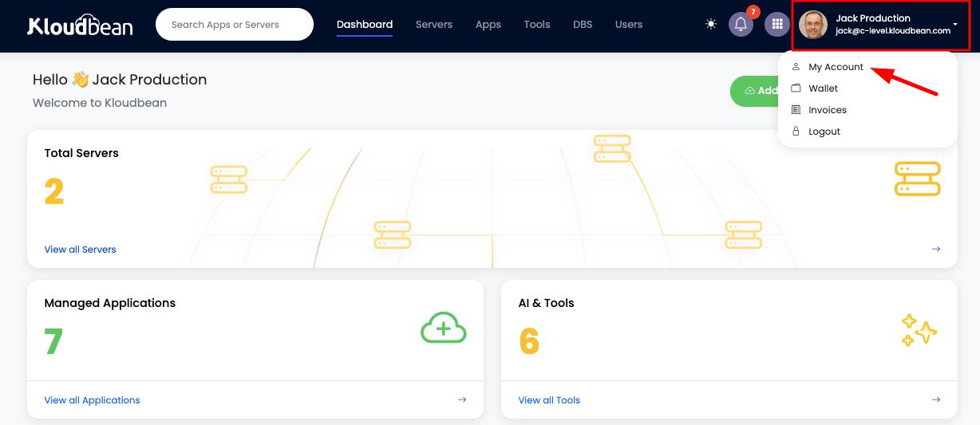The height and width of the screenshot is (425, 980).
Task: Click the sparkle AI & Tools icon
Action: [918, 330]
